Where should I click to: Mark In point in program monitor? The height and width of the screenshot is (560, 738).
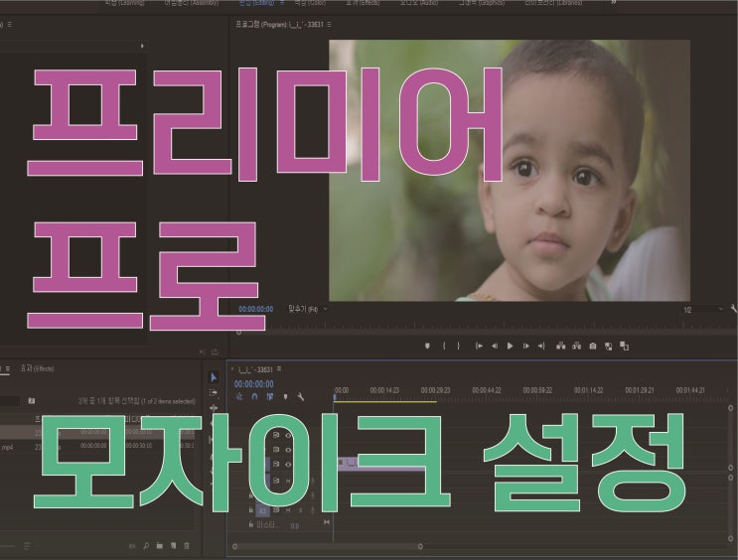pos(444,346)
